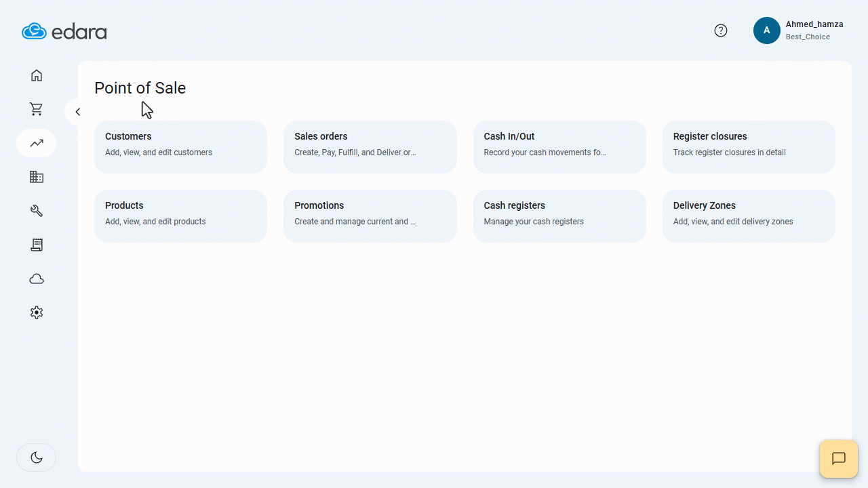Open the Promotions card
Image resolution: width=868 pixels, height=488 pixels.
[370, 216]
